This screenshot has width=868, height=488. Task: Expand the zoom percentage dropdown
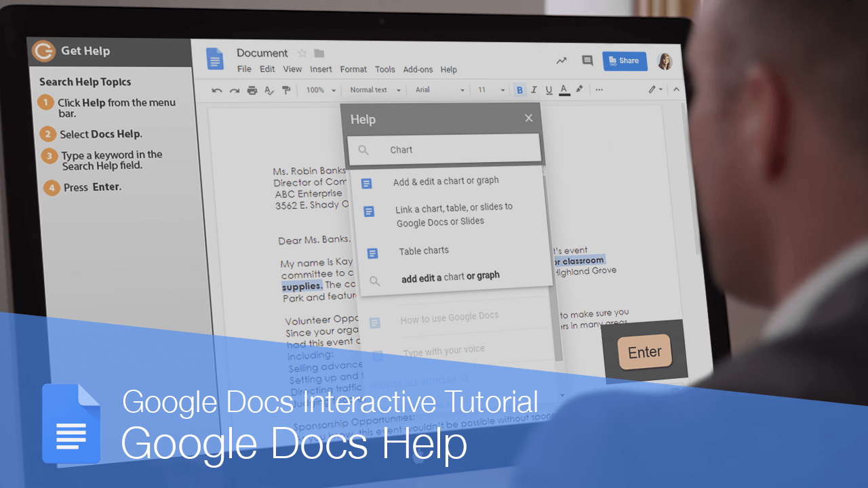coord(319,89)
